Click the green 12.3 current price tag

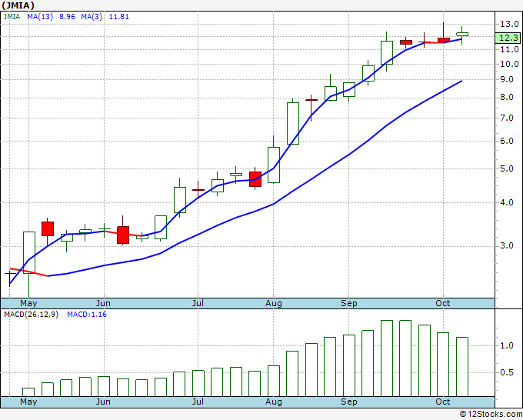508,38
